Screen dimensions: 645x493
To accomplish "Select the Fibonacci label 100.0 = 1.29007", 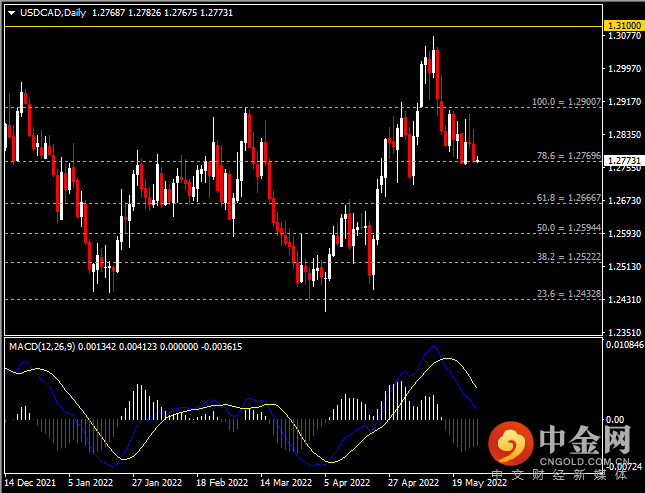I will pyautogui.click(x=566, y=101).
